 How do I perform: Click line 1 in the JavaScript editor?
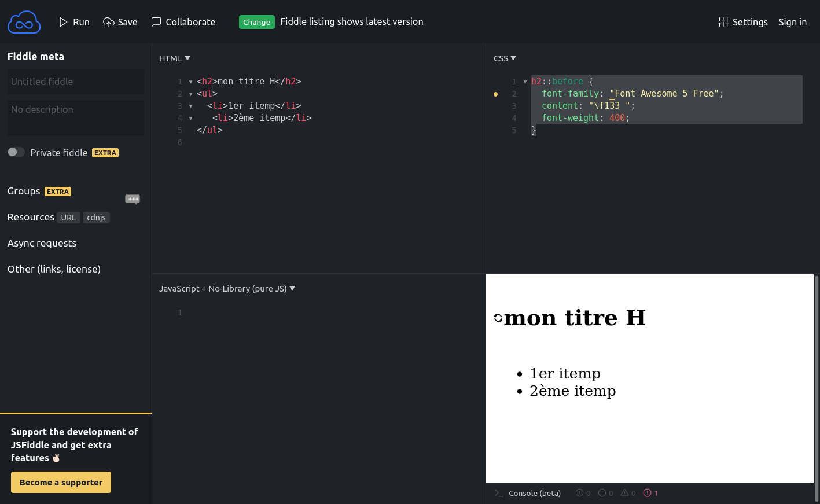pyautogui.click(x=333, y=312)
